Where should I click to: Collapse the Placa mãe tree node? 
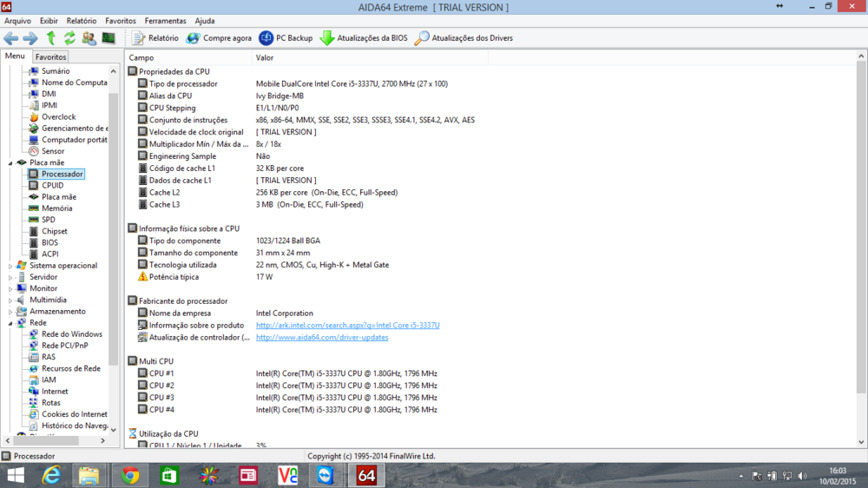11,162
